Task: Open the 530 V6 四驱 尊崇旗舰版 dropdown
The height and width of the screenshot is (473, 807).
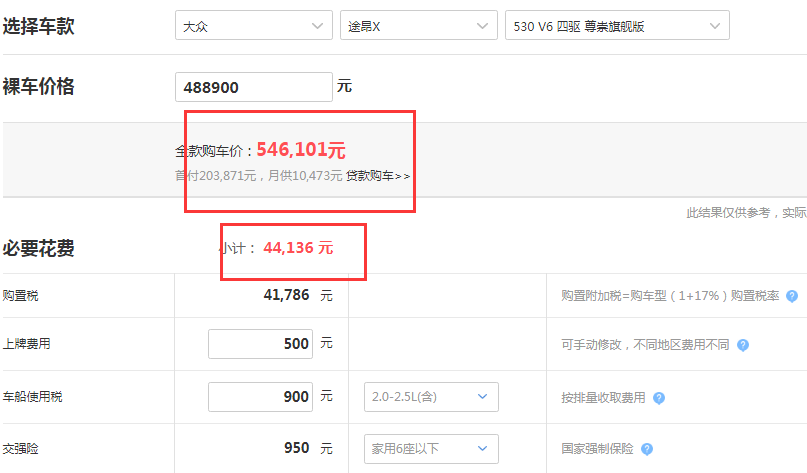Action: (617, 25)
